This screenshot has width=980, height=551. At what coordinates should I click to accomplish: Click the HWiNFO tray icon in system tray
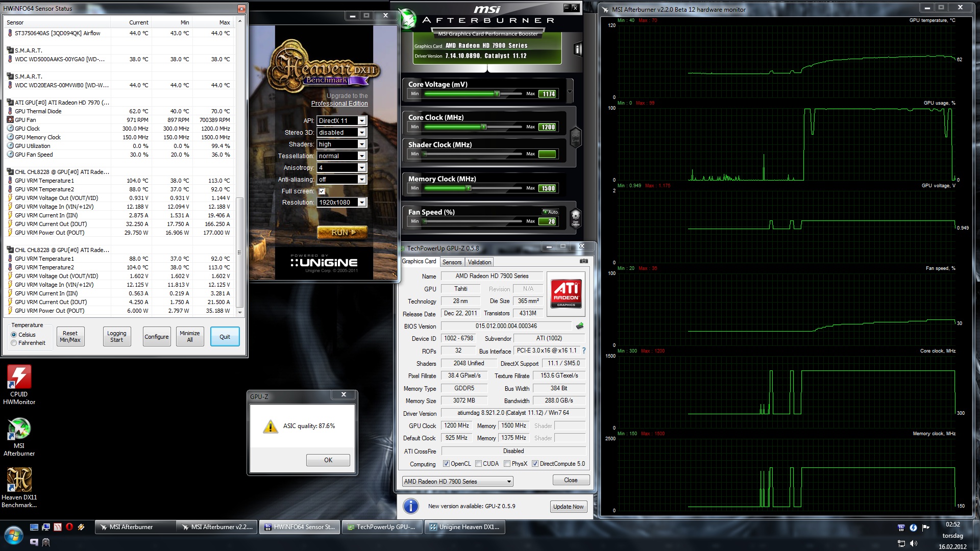point(901,528)
